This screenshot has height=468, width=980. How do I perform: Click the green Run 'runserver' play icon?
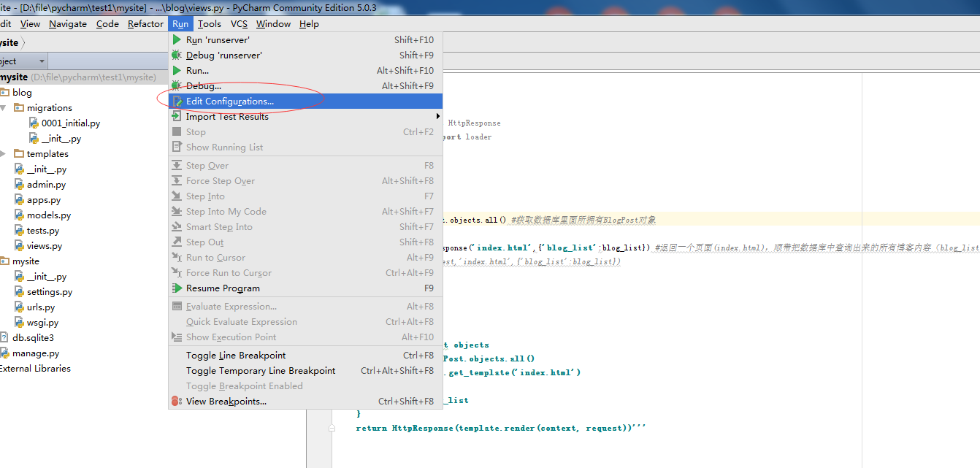pos(177,40)
